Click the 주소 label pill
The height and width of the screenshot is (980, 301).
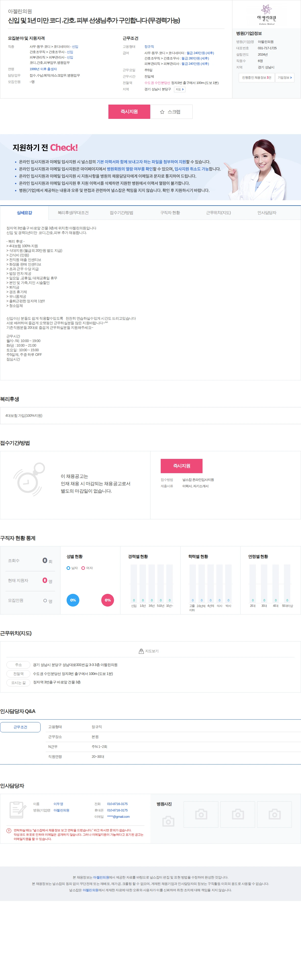18,665
